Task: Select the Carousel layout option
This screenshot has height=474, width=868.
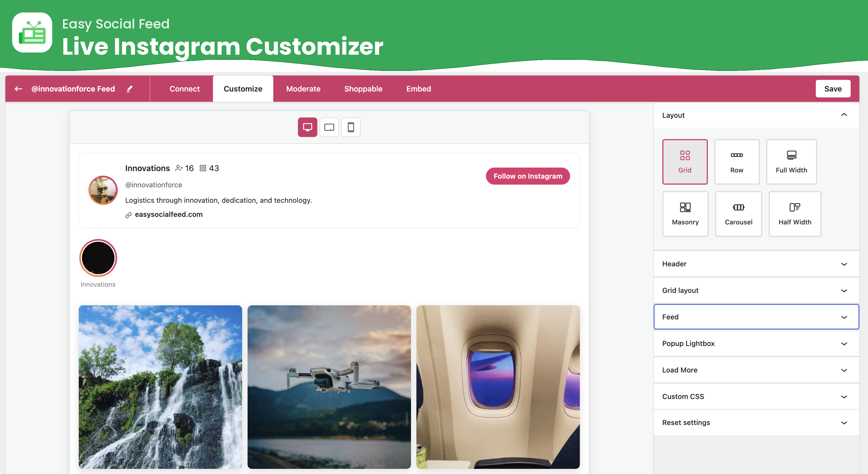Action: [738, 214]
